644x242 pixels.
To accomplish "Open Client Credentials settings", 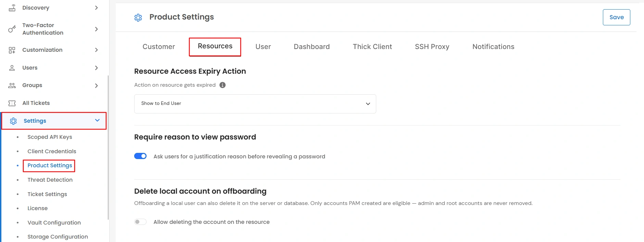I will [52, 151].
